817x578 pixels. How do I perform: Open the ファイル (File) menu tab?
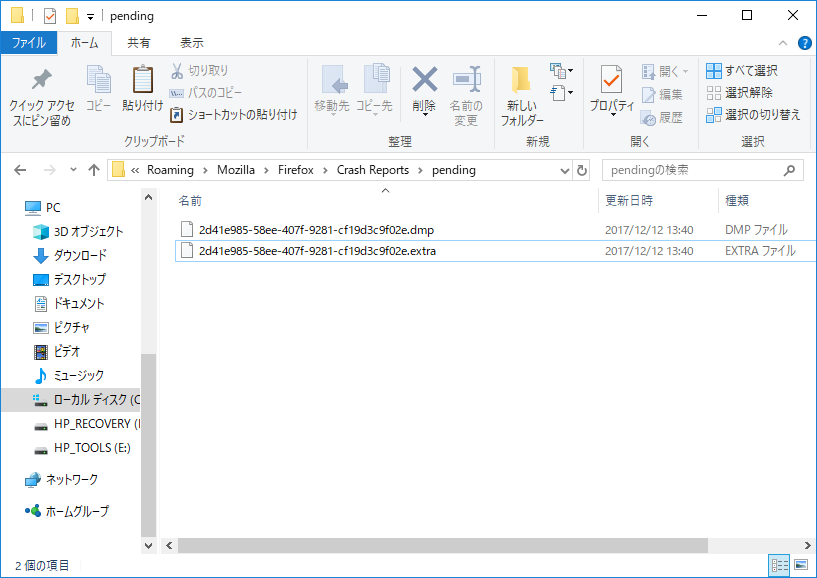28,43
